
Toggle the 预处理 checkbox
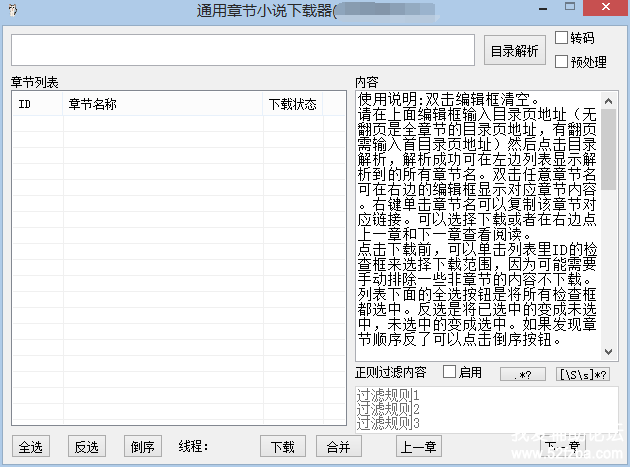click(x=561, y=61)
